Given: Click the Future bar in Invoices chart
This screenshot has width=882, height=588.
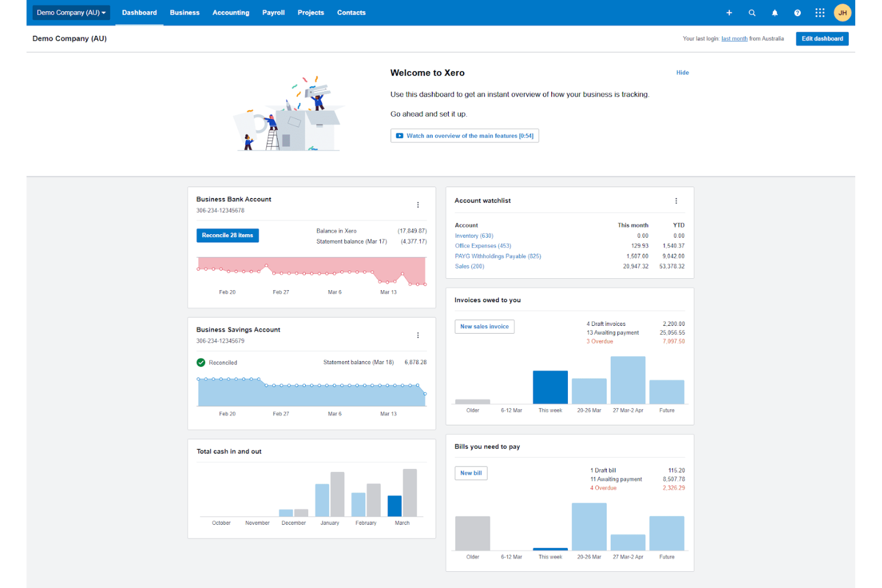Looking at the screenshot, I should pyautogui.click(x=667, y=392).
